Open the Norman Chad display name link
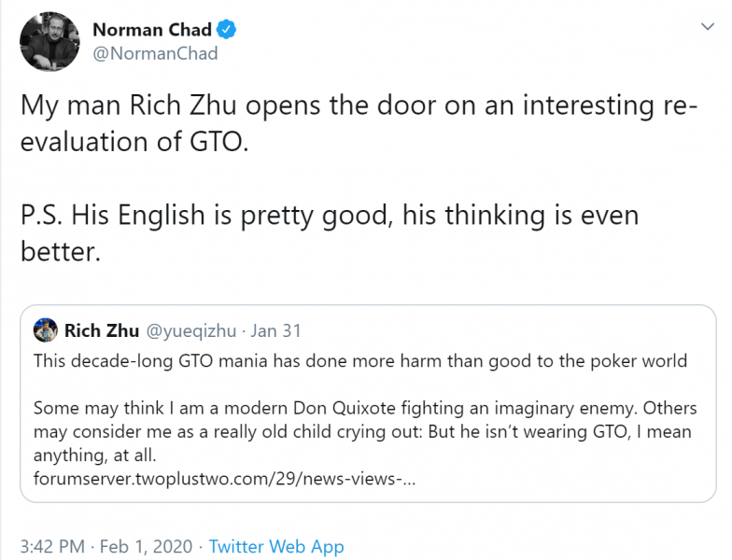 pyautogui.click(x=153, y=30)
